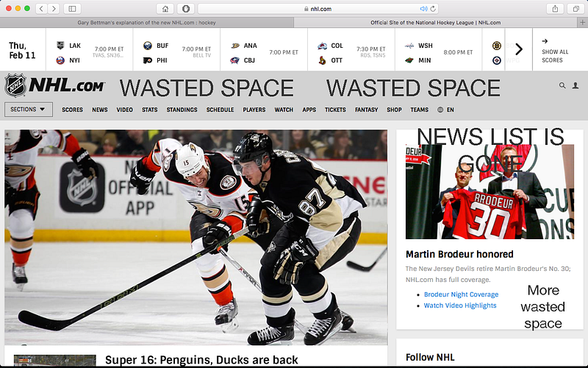Open the SCORES menu item
Screen dimensions: 588x368
(x=72, y=110)
